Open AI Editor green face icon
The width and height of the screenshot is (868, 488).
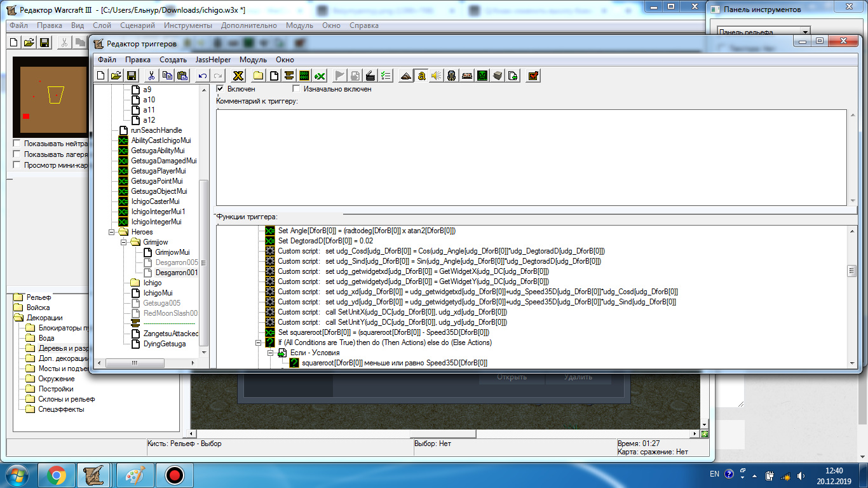(482, 76)
